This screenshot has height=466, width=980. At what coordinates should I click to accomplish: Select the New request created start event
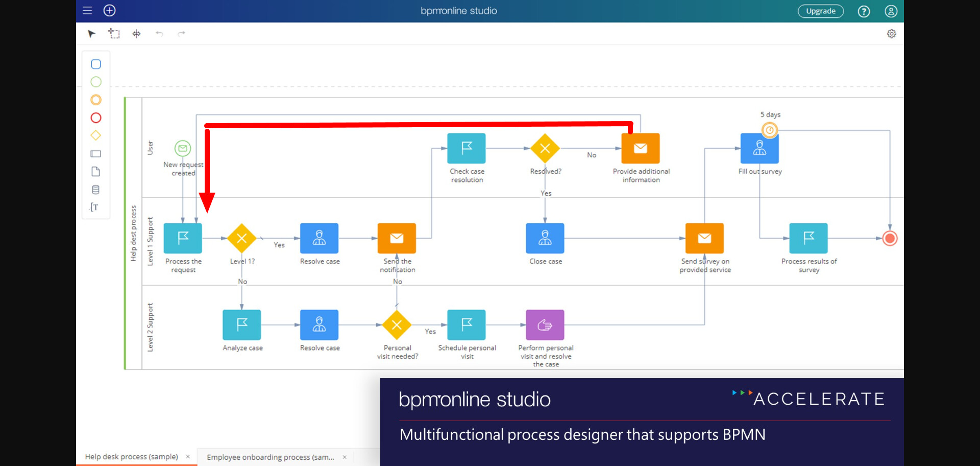tap(183, 148)
